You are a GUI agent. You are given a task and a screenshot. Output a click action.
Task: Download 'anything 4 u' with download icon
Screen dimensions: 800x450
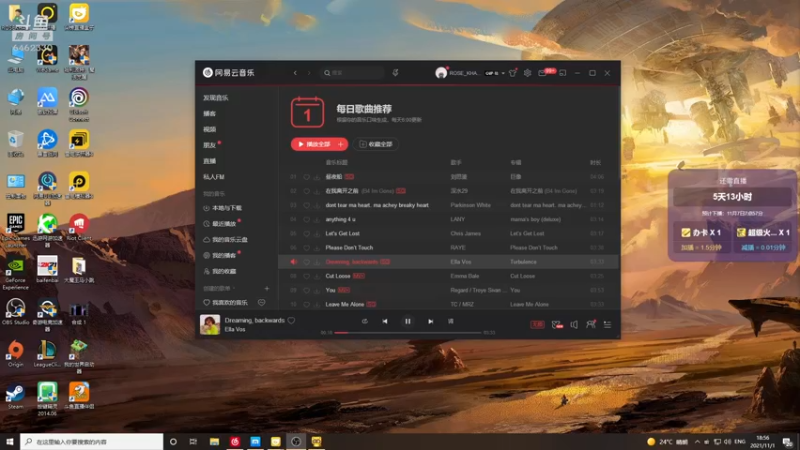(x=317, y=219)
